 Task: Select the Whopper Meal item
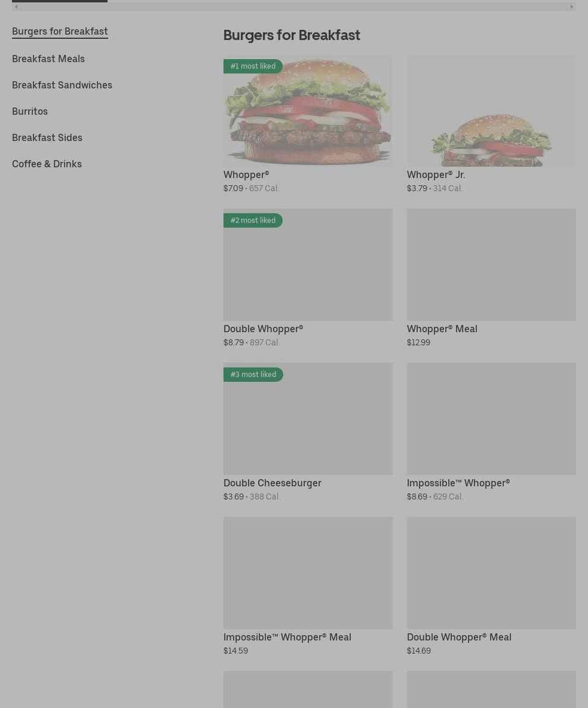click(x=491, y=278)
